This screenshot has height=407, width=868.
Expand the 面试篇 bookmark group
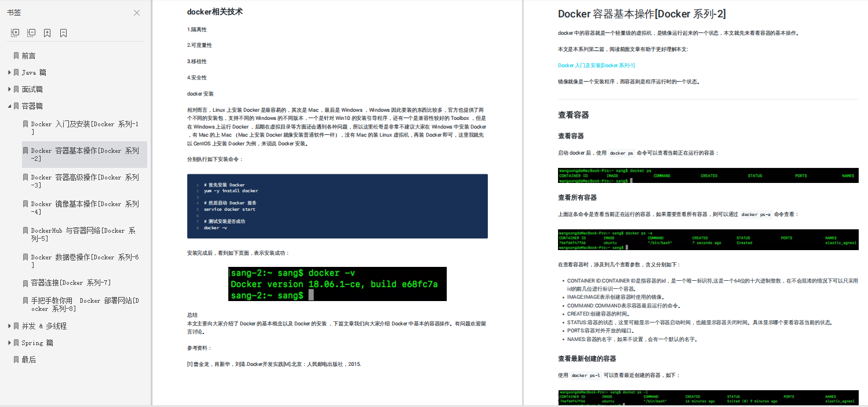tap(9, 89)
